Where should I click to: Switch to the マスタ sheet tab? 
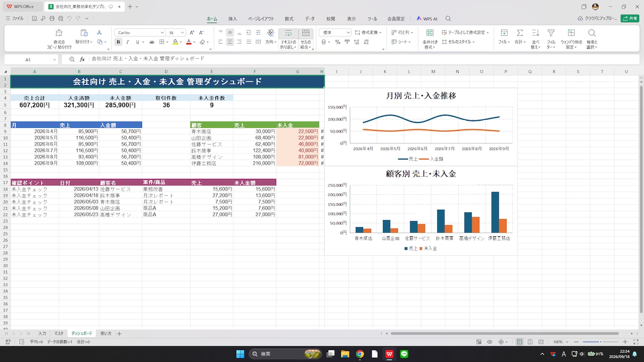tap(59, 334)
